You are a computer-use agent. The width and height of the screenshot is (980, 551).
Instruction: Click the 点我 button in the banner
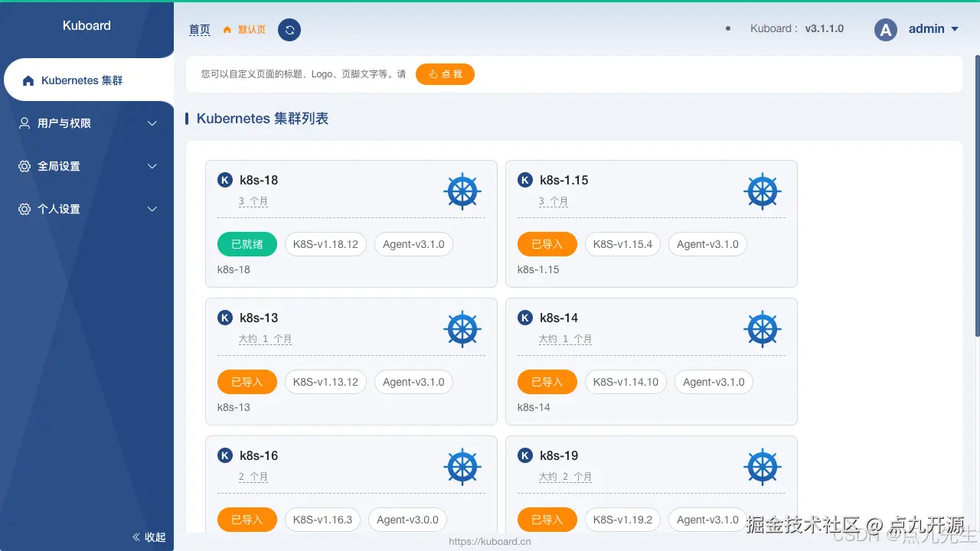pos(445,74)
